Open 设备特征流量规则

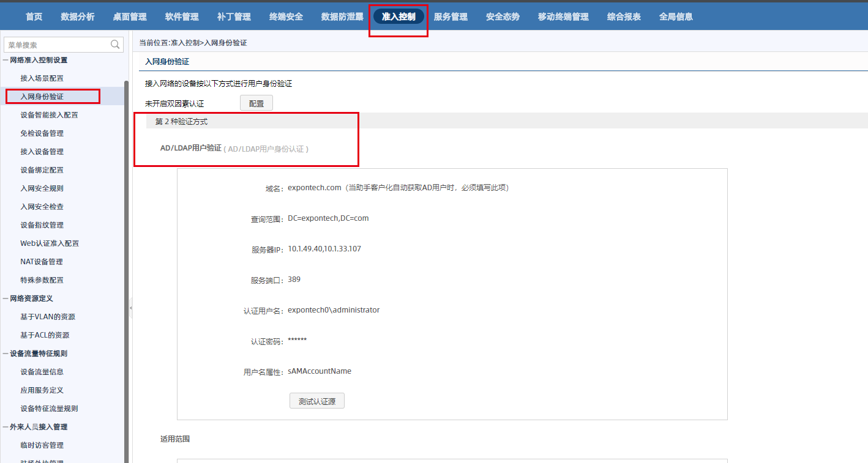(49, 409)
